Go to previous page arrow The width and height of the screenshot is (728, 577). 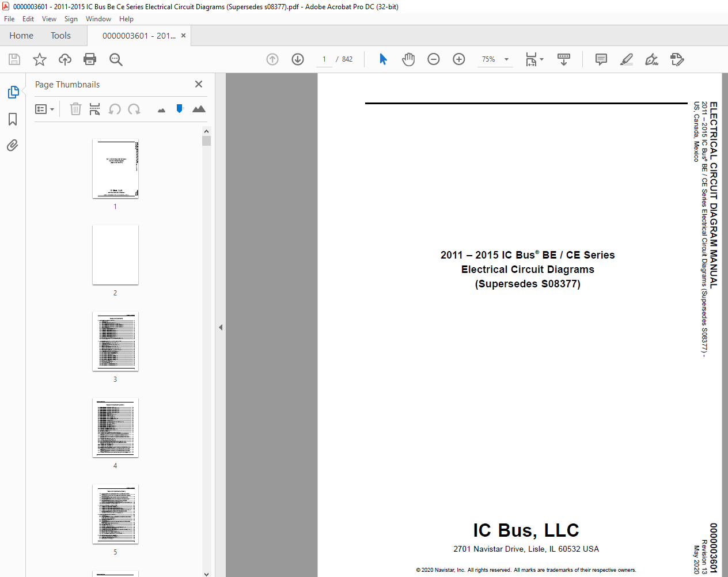tap(272, 59)
